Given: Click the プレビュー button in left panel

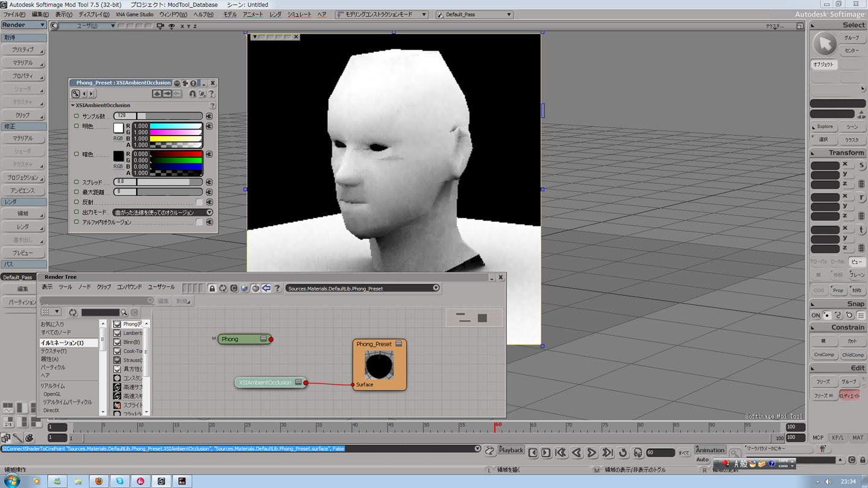Looking at the screenshot, I should [23, 253].
